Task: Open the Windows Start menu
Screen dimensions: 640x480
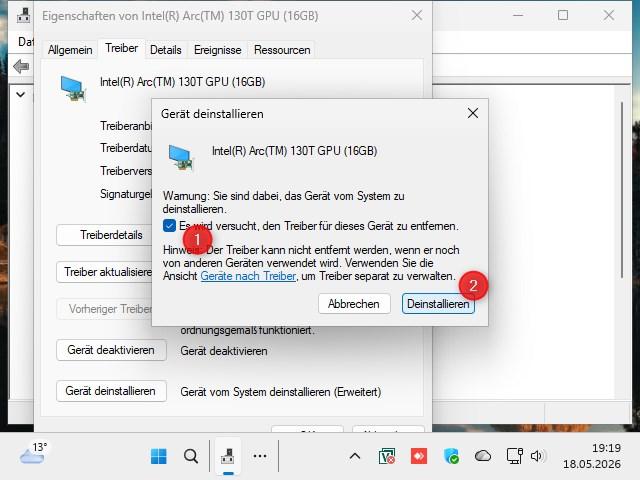Action: pos(158,456)
